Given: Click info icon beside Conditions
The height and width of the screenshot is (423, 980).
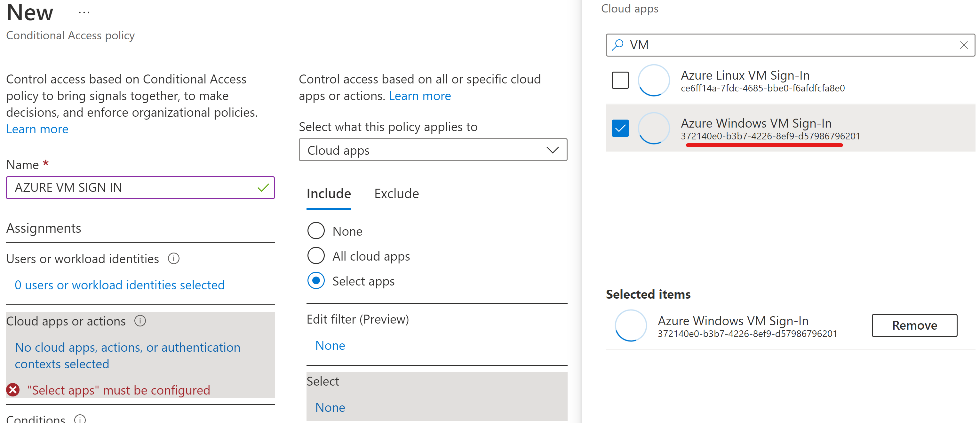Looking at the screenshot, I should [x=80, y=419].
